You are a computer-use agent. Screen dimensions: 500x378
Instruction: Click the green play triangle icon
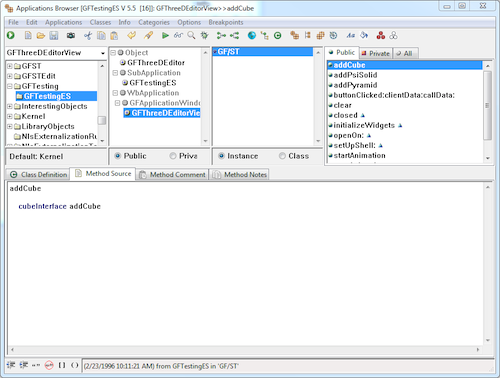coord(165,35)
